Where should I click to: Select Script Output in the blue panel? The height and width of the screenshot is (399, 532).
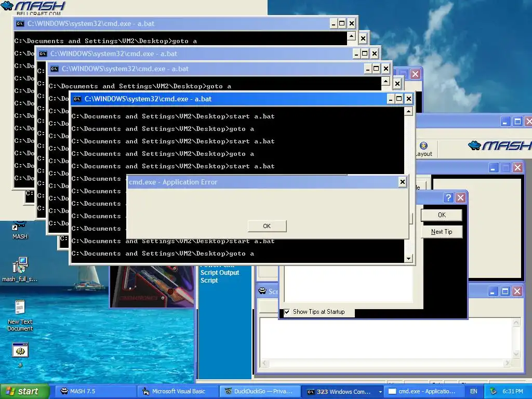[220, 272]
